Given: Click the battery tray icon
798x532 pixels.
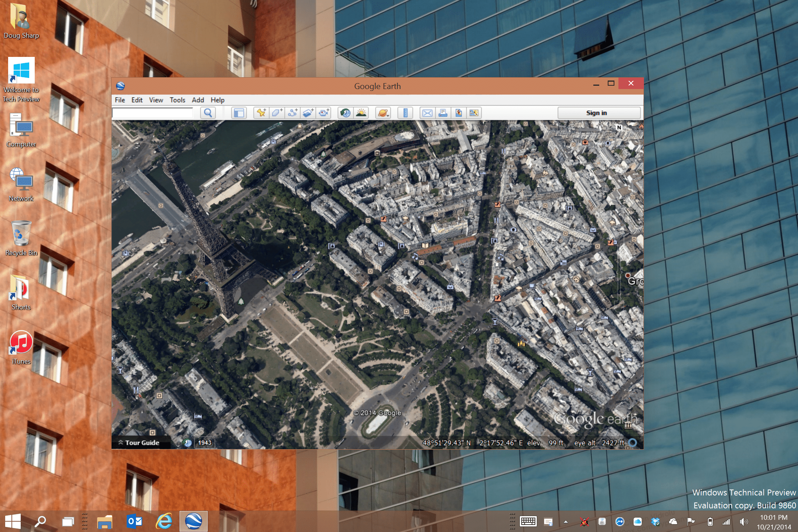Looking at the screenshot, I should pos(710,522).
